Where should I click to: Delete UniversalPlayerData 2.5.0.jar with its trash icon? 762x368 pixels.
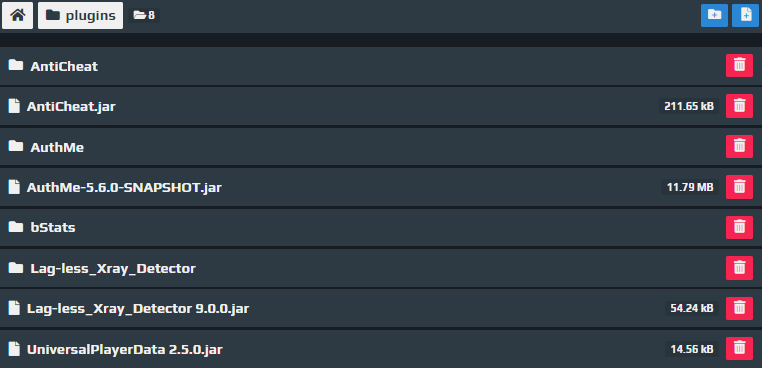pos(739,349)
